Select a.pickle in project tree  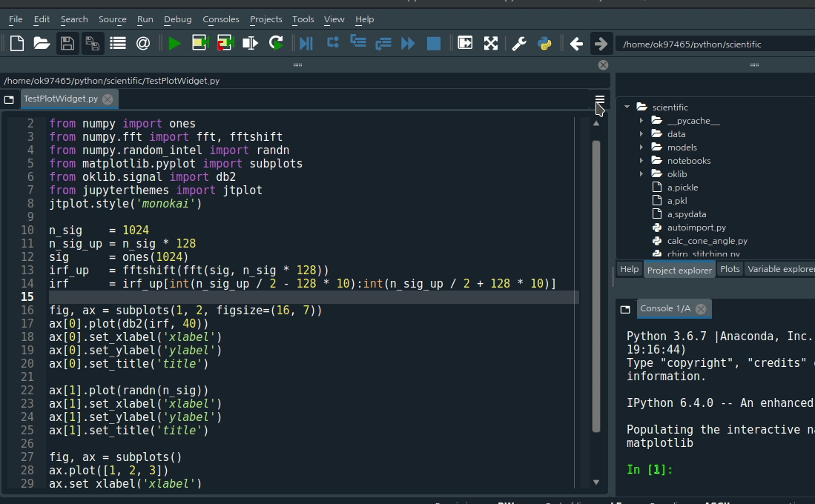click(x=682, y=188)
